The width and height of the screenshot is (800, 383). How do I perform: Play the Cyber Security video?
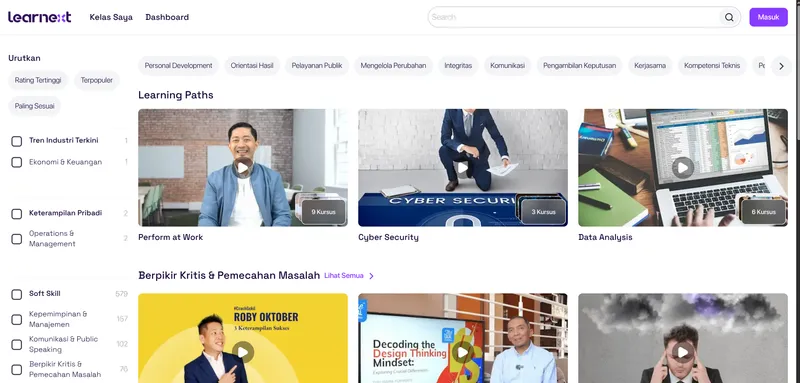pos(463,167)
